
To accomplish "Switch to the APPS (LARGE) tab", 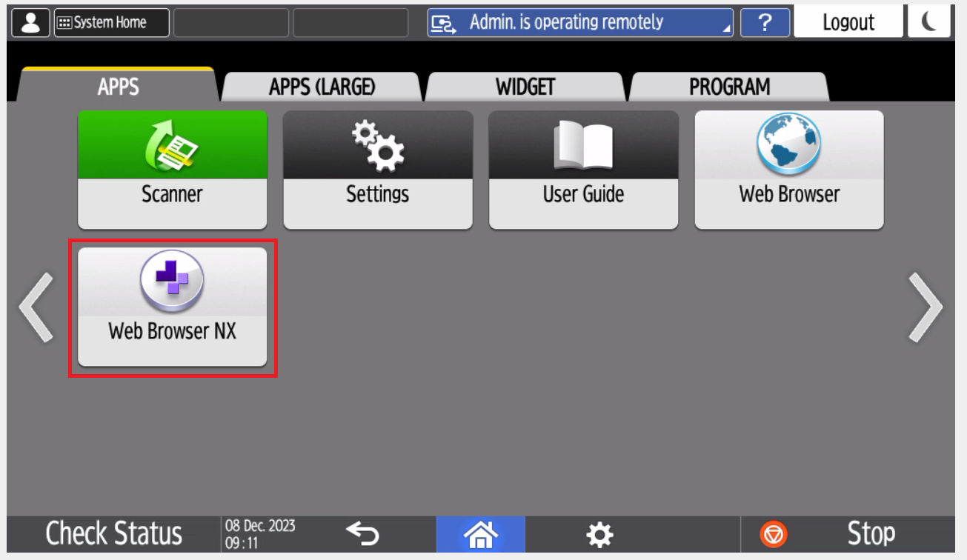I will coord(322,87).
